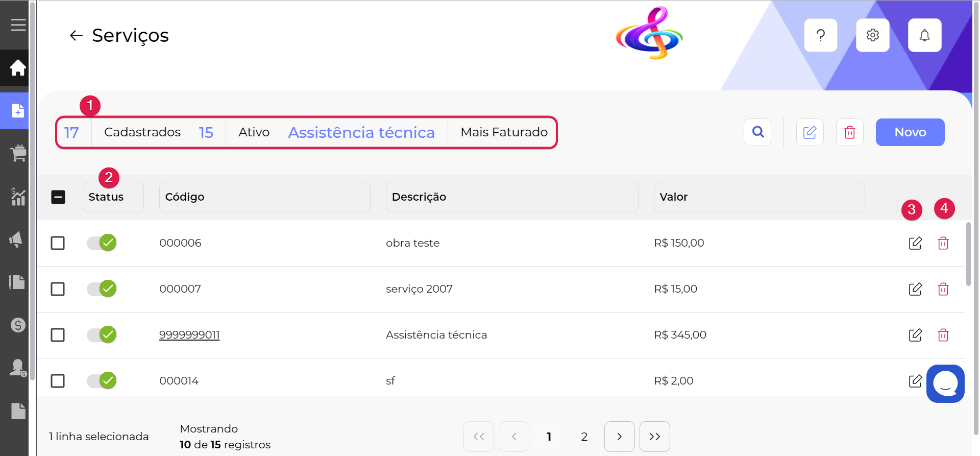Select checkbox for service 000006
The width and height of the screenshot is (980, 456).
[58, 243]
